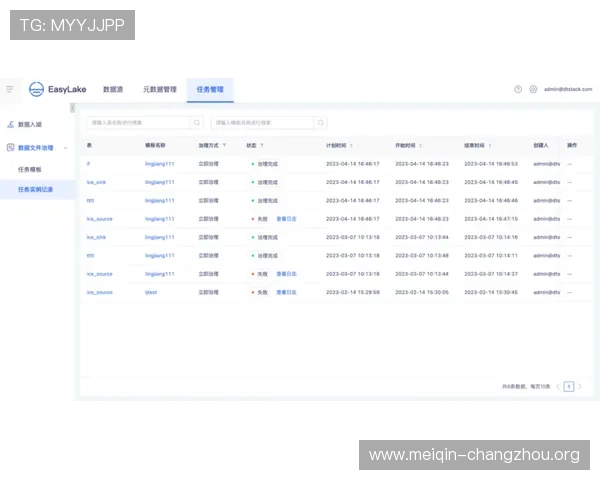
Task: Open 数据入湖 in the sidebar
Action: coord(30,124)
